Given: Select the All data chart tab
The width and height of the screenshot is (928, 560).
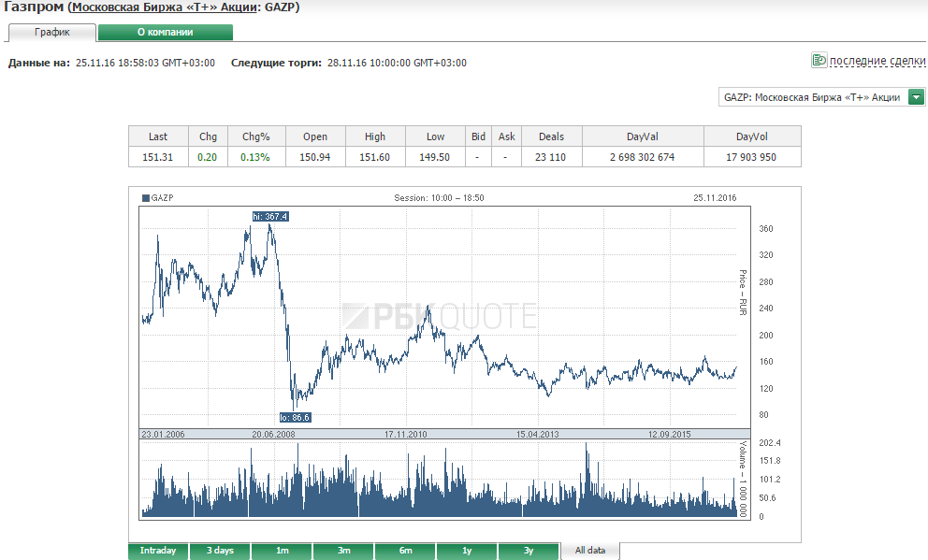Looking at the screenshot, I should pos(590,551).
